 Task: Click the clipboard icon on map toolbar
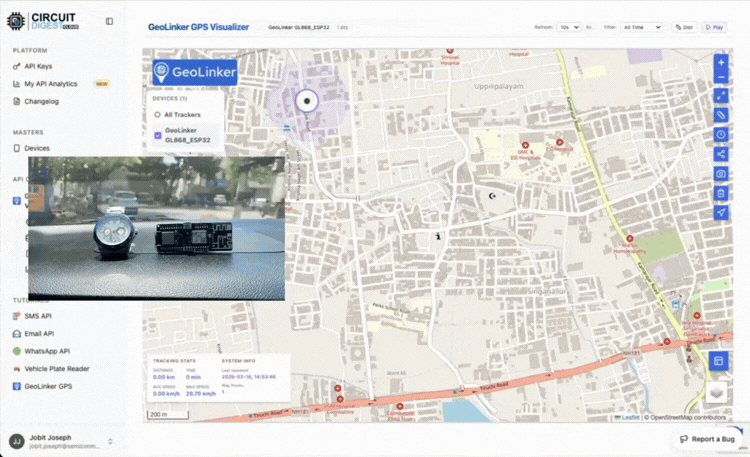coord(721,193)
